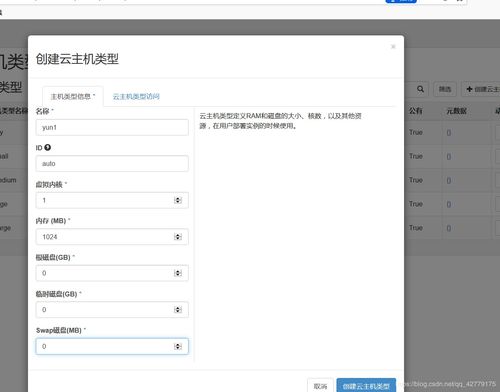
Task: Click the ID help question icon
Action: [48, 147]
